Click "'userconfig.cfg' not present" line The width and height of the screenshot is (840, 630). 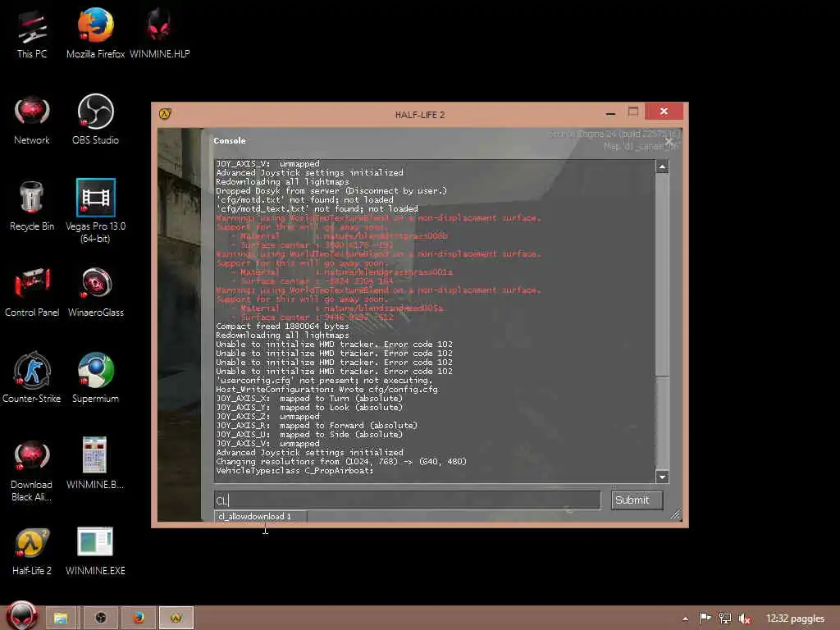(324, 380)
